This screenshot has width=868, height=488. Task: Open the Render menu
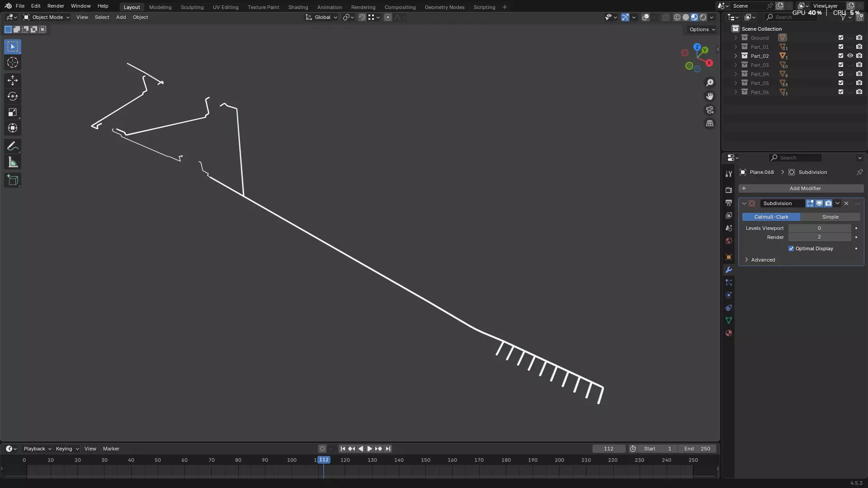click(56, 6)
